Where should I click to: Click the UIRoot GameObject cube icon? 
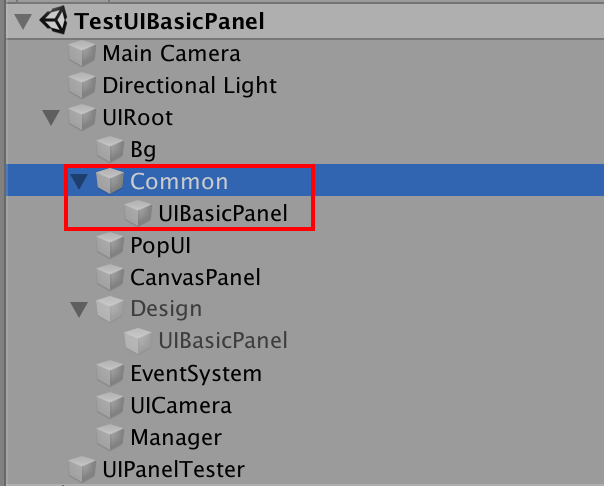click(x=82, y=118)
